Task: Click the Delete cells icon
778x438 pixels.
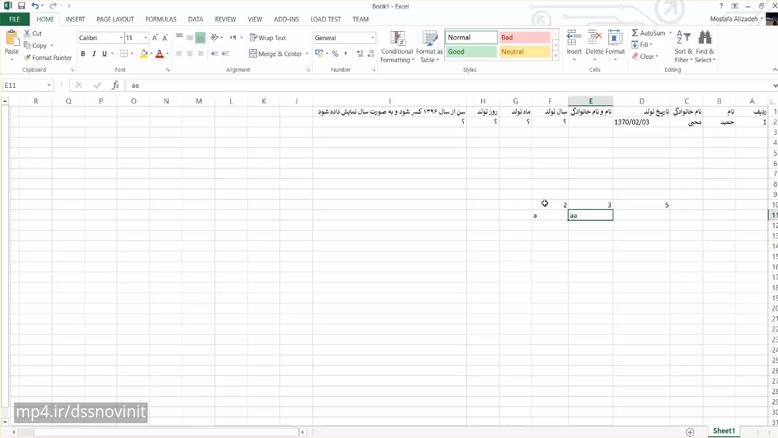Action: (x=594, y=44)
